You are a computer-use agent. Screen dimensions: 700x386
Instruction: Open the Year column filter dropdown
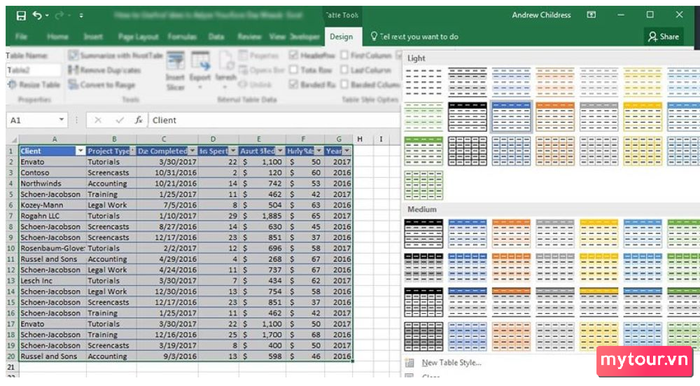point(347,151)
